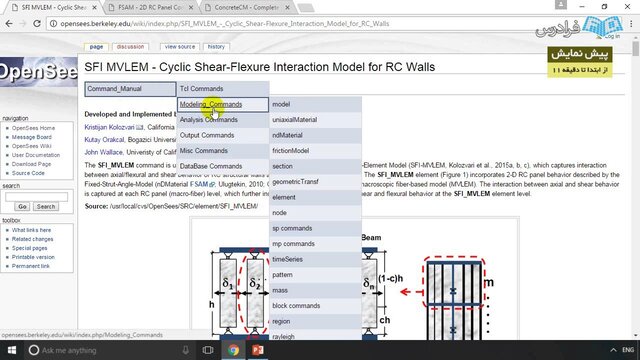Click the browser back arrow icon
Viewport: 640px width, 360px height.
pos(9,24)
